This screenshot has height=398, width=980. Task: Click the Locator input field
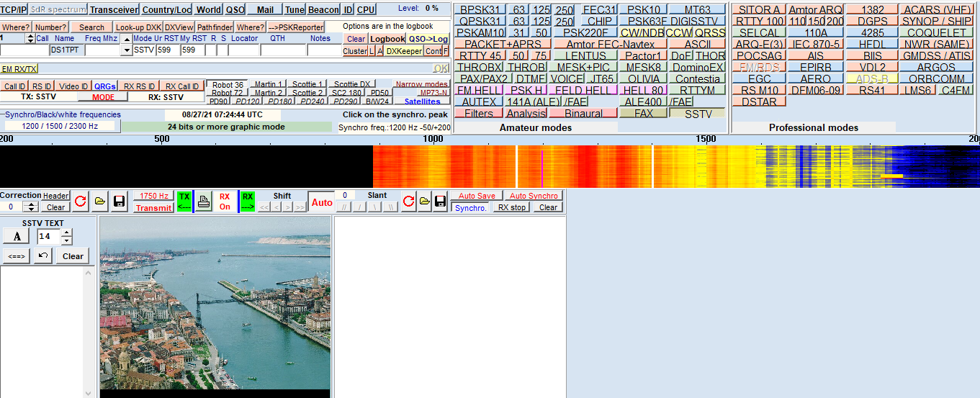[244, 50]
